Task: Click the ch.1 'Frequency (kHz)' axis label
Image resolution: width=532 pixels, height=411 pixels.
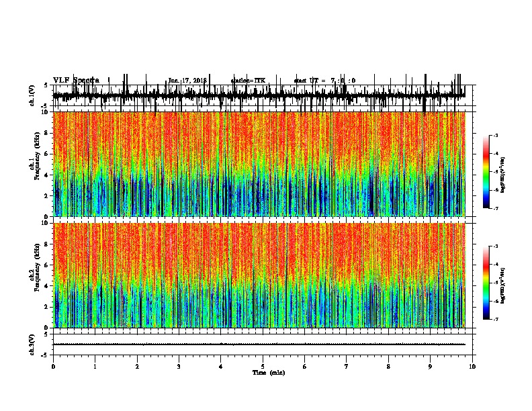Action: coord(37,156)
